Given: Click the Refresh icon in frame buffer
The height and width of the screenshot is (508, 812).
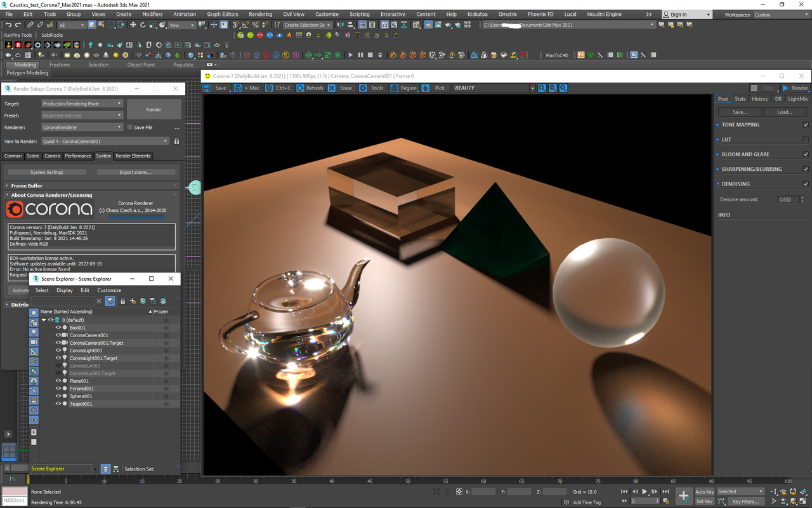Looking at the screenshot, I should pyautogui.click(x=300, y=88).
